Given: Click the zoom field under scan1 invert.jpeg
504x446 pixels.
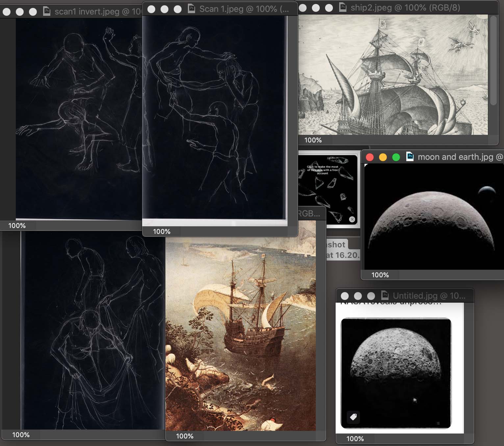Looking at the screenshot, I should tap(17, 226).
